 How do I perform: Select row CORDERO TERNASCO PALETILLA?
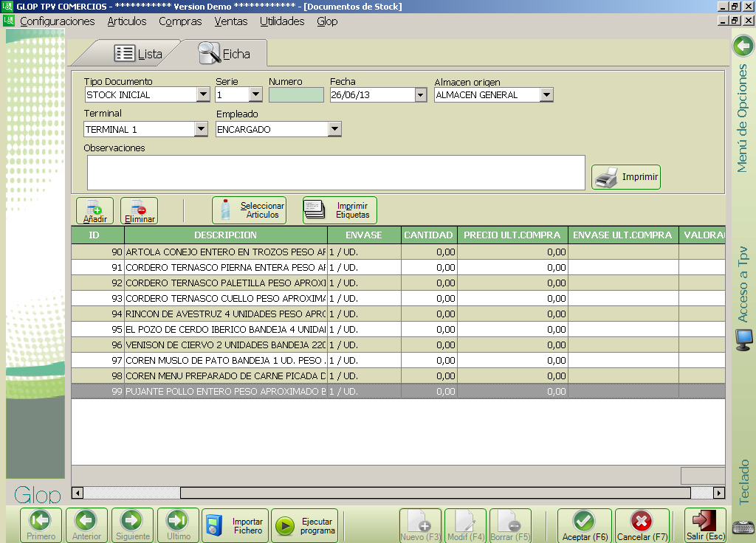pyautogui.click(x=398, y=283)
